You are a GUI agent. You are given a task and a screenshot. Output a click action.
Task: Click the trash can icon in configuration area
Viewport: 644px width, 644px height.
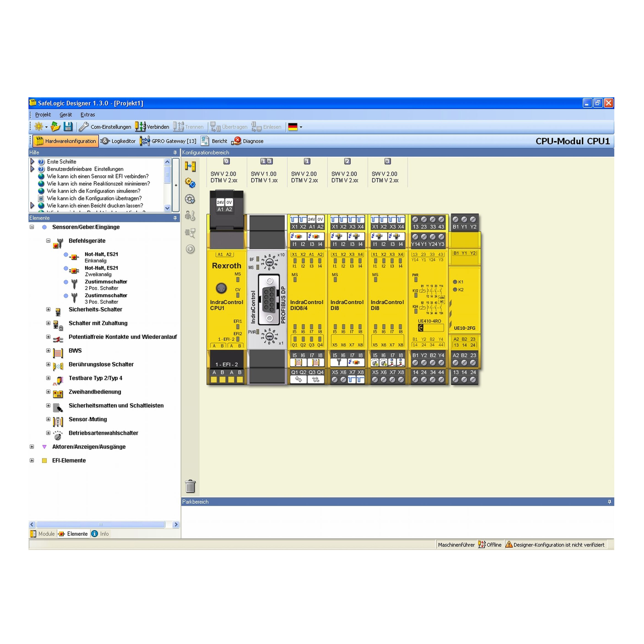coord(190,486)
